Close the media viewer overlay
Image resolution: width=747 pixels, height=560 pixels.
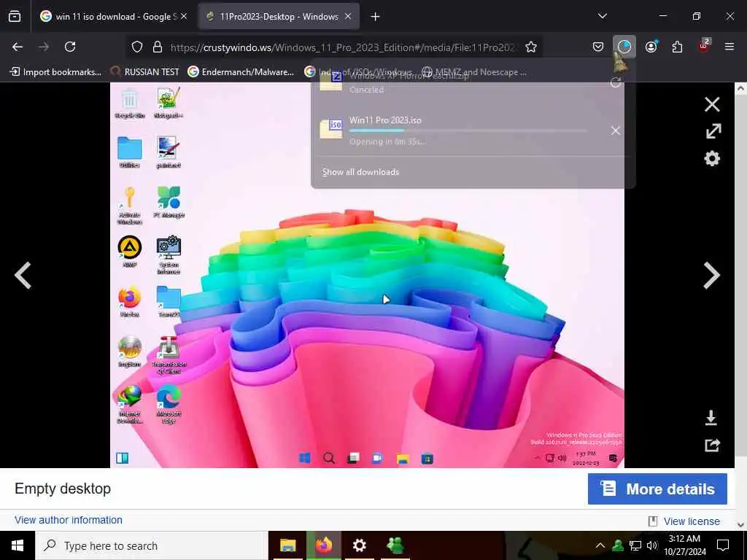(x=712, y=104)
